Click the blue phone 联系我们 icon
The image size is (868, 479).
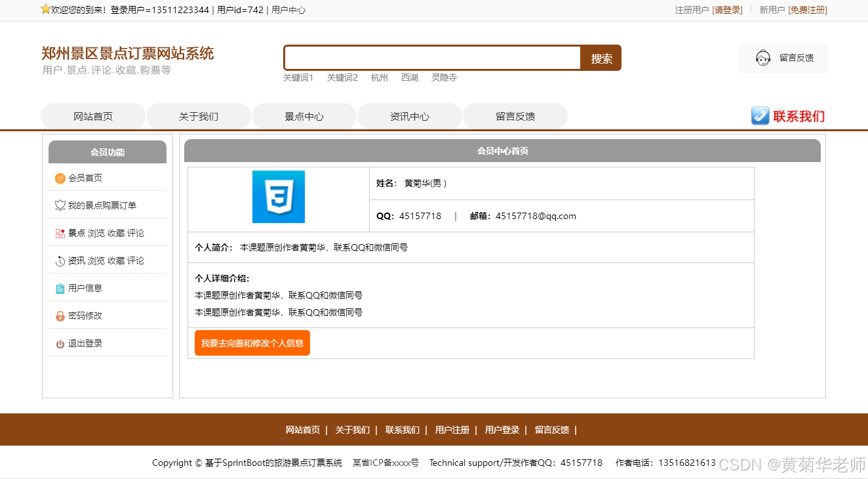click(760, 116)
